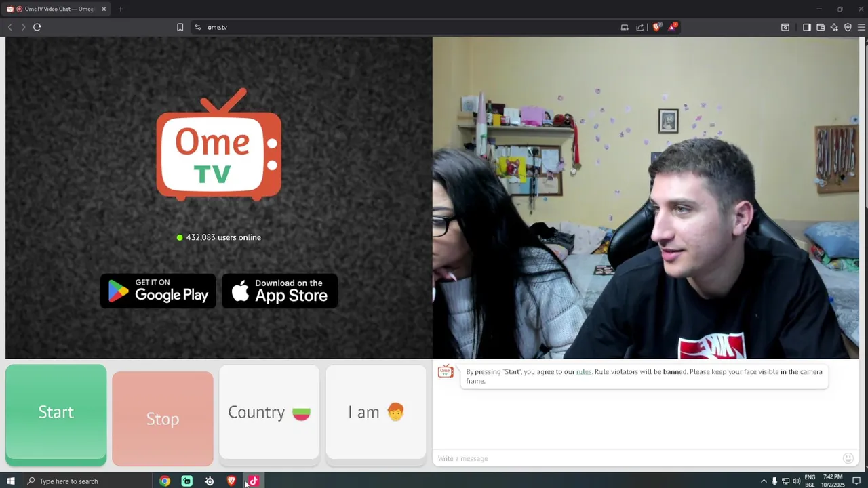
Task: Close the OmeTV Video Chat tab
Action: 104,9
